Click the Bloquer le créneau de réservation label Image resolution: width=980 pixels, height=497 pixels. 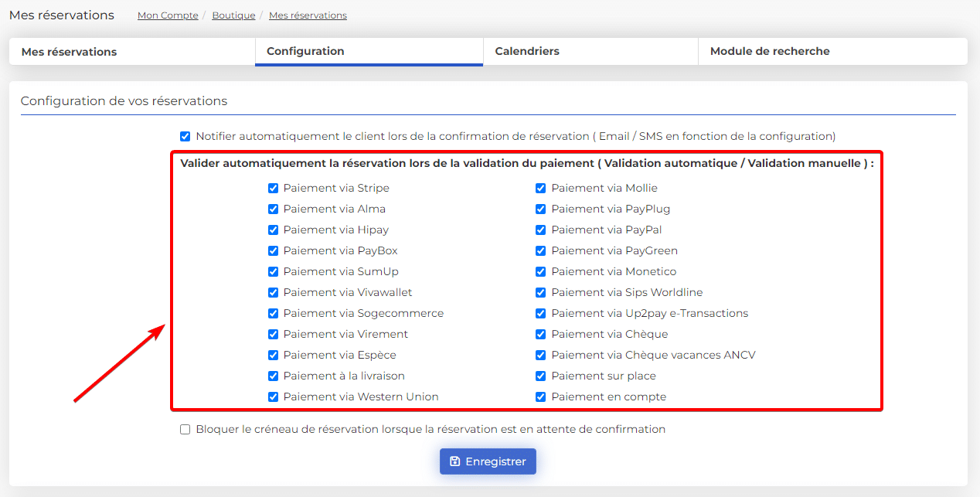430,429
